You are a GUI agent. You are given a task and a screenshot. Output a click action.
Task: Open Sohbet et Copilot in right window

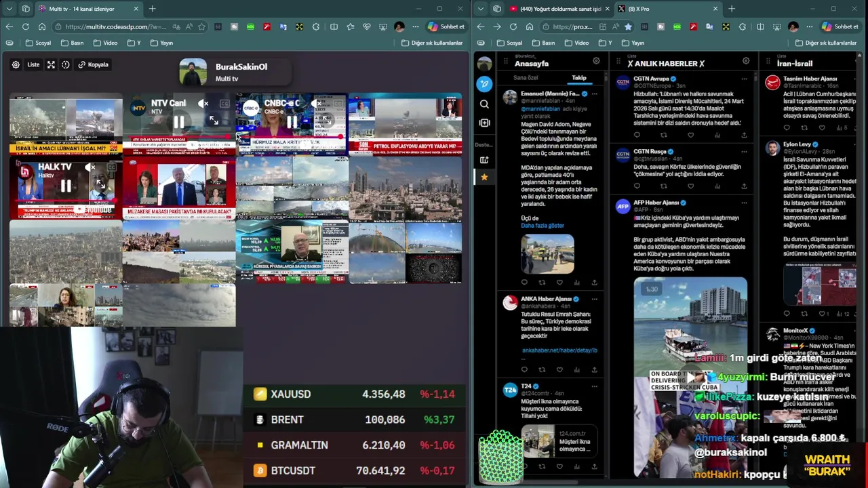click(x=840, y=26)
